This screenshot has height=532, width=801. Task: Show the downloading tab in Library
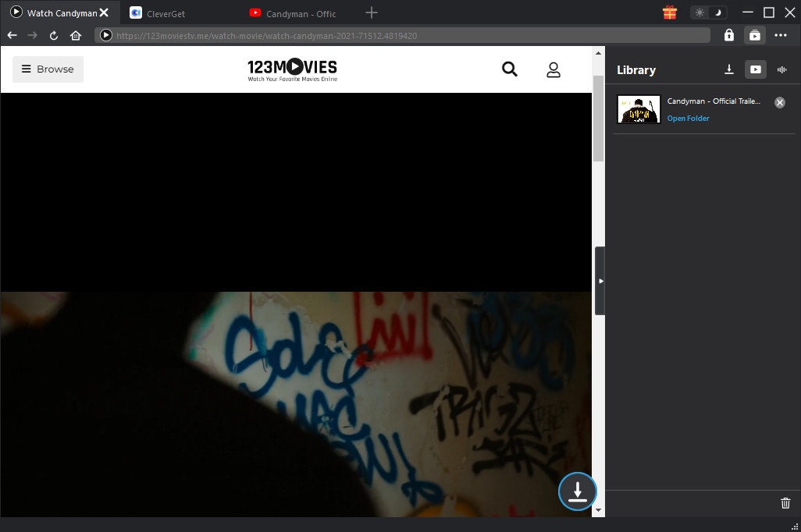pos(729,69)
